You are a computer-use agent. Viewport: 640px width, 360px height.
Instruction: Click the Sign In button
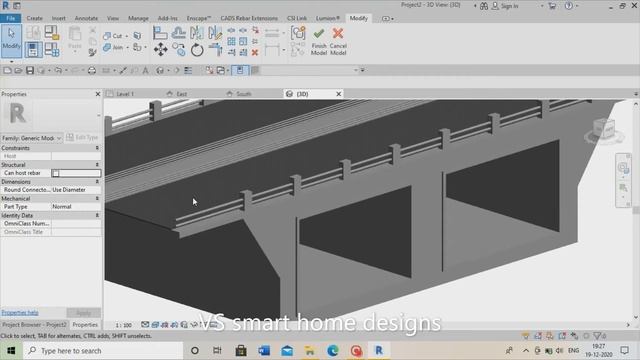coord(505,6)
